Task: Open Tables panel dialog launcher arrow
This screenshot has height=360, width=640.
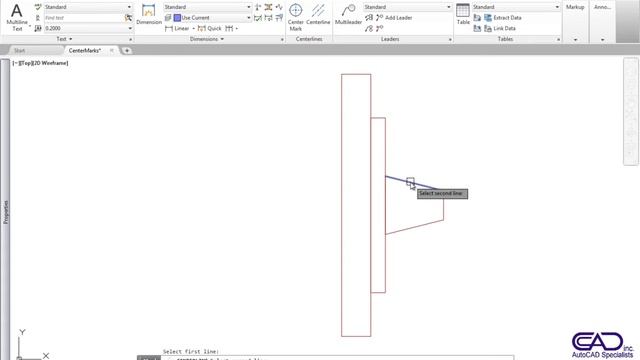Action: click(558, 40)
